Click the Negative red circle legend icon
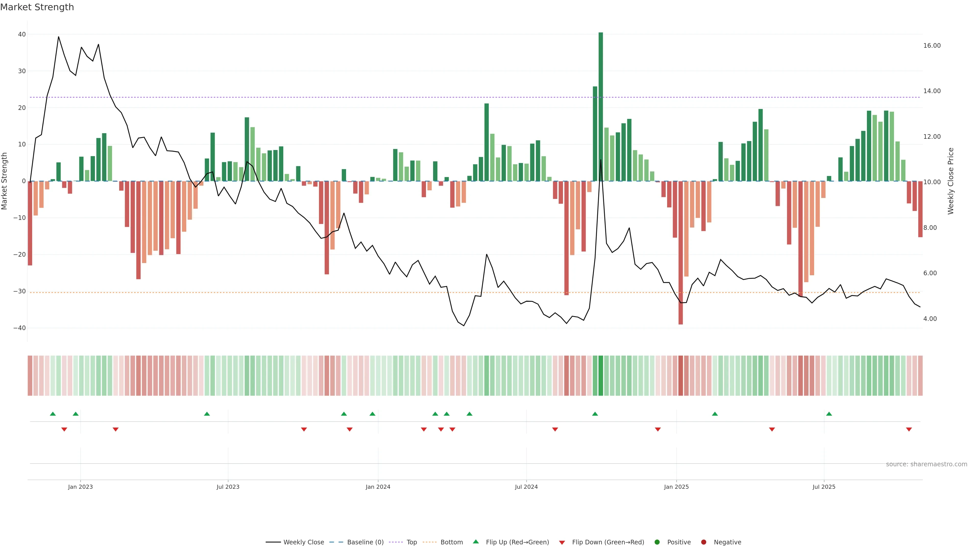 [703, 542]
